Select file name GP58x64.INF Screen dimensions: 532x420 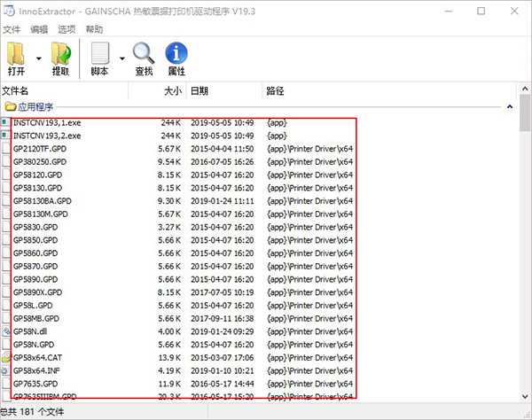[36, 370]
